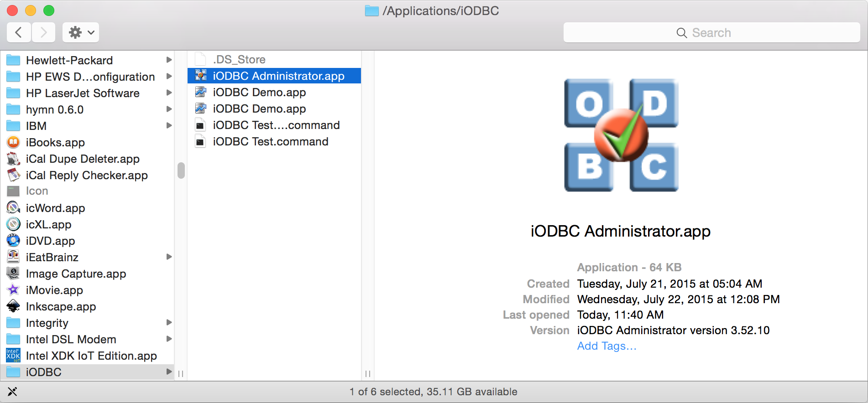This screenshot has height=403, width=868.
Task: Go back with the left arrow button
Action: click(19, 32)
